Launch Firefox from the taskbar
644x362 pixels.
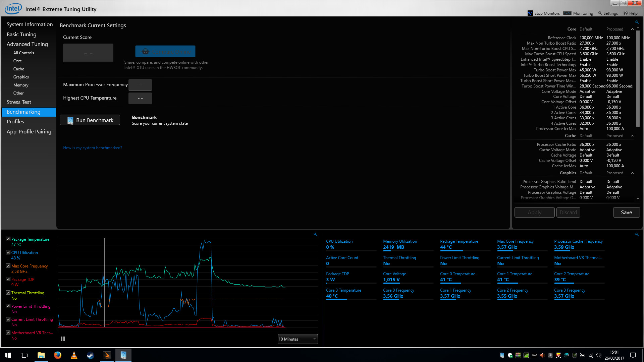pos(57,355)
